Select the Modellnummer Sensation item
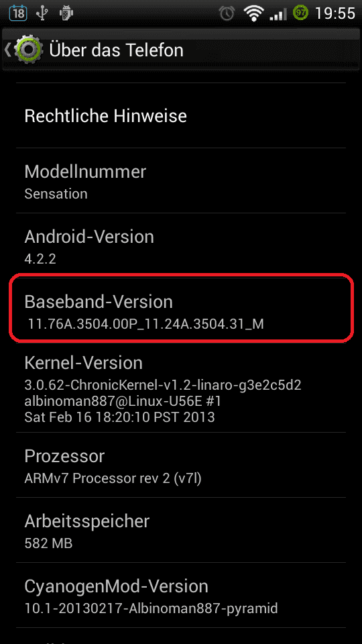 181,180
